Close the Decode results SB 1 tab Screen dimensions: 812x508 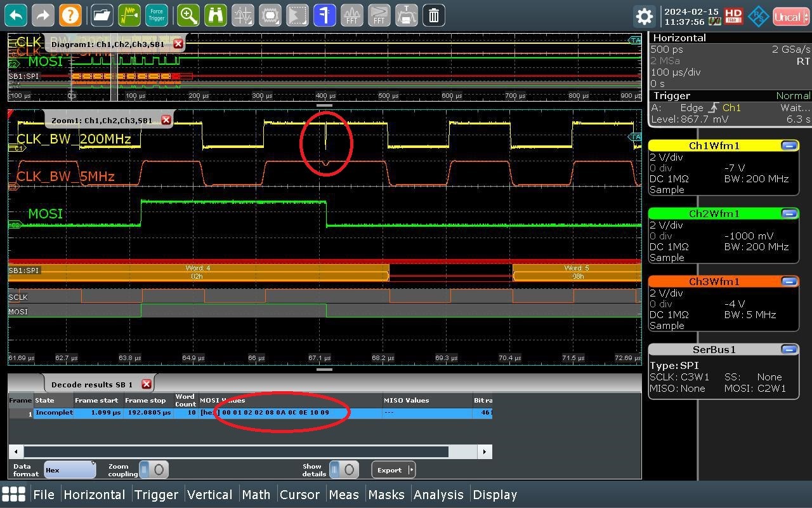(147, 384)
